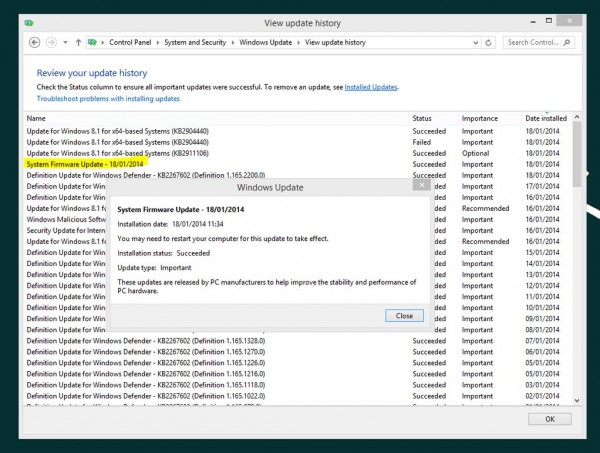Screen dimensions: 600x453
Task: Click the 17/01/2014 date cell
Action: (x=542, y=186)
